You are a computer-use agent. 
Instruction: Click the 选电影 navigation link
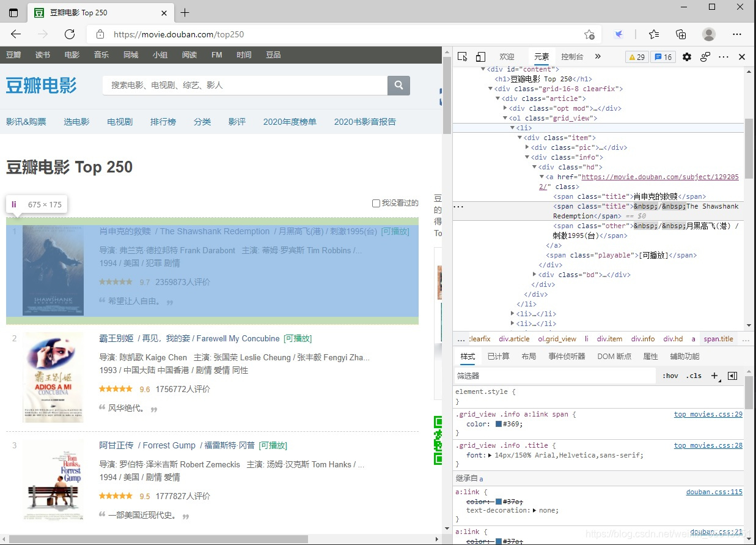[76, 122]
